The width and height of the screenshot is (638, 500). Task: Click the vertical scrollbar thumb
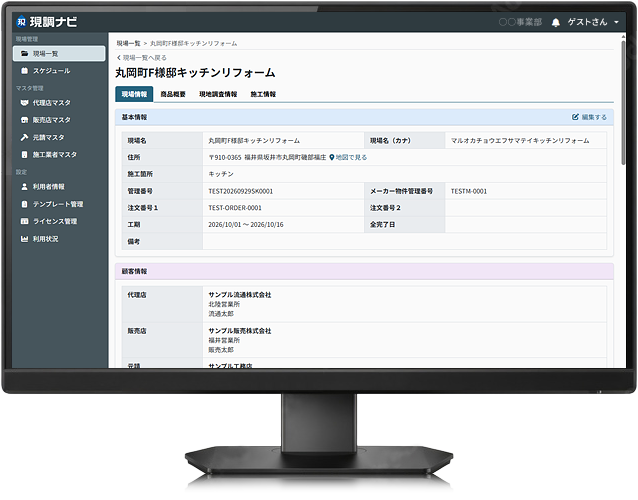623,103
